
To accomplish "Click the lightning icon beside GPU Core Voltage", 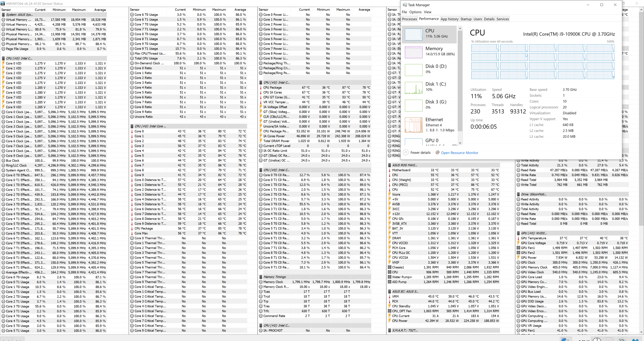I will [x=518, y=243].
